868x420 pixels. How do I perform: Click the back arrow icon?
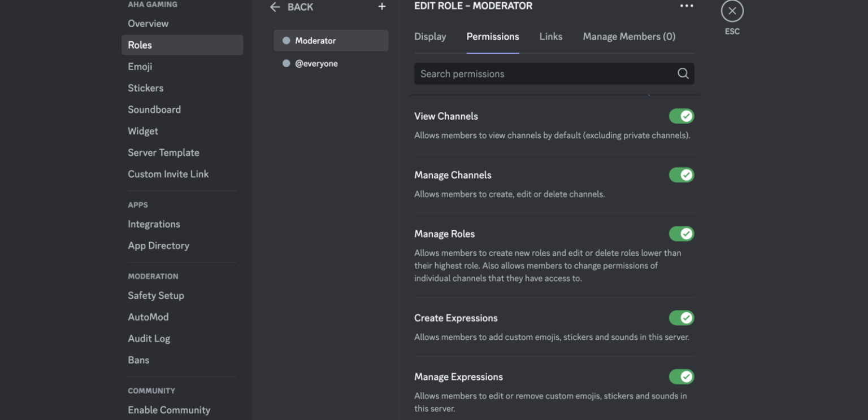[275, 7]
